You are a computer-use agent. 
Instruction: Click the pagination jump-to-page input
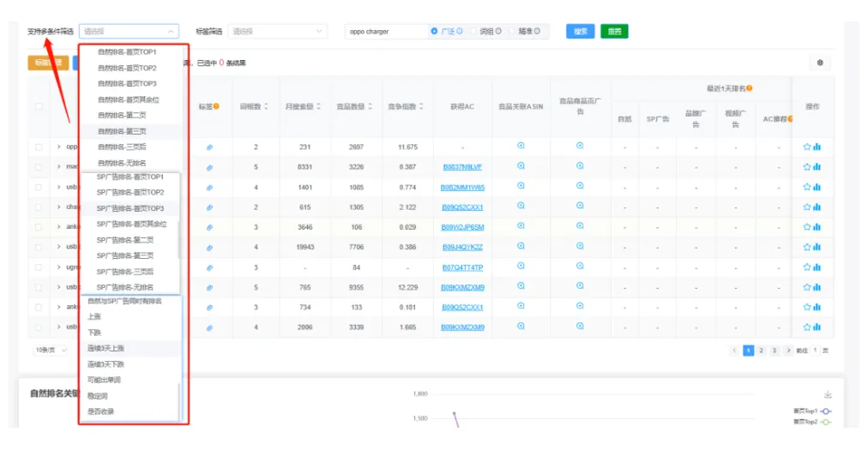click(x=815, y=351)
